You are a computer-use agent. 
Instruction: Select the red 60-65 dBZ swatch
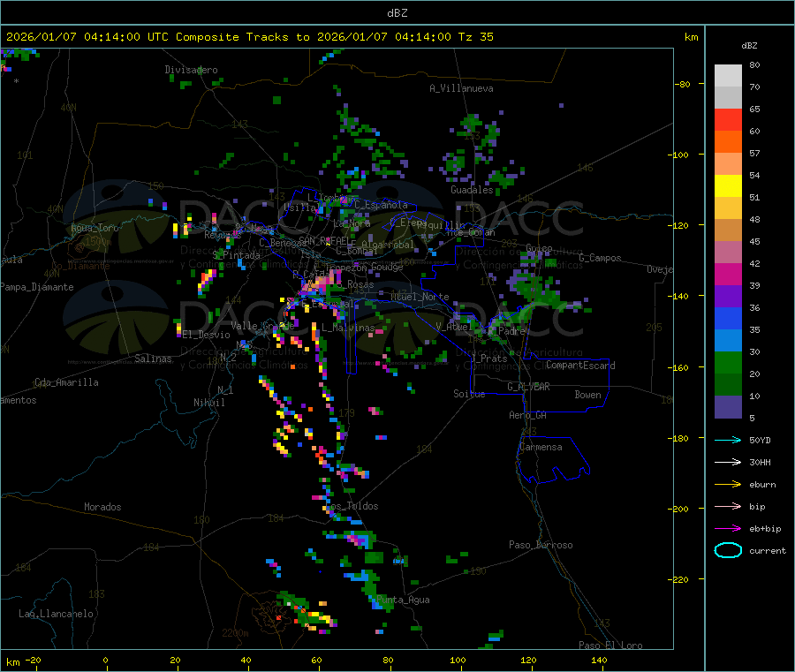pyautogui.click(x=728, y=120)
